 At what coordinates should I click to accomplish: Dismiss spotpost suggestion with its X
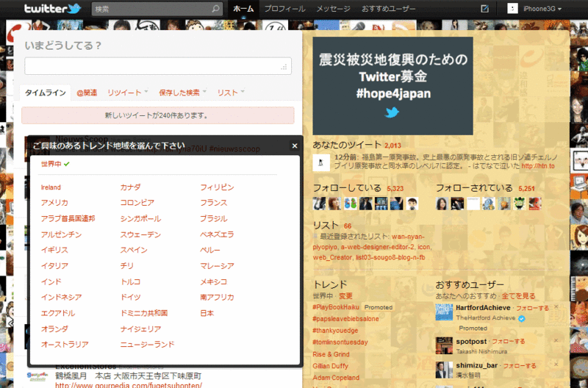coord(556,340)
